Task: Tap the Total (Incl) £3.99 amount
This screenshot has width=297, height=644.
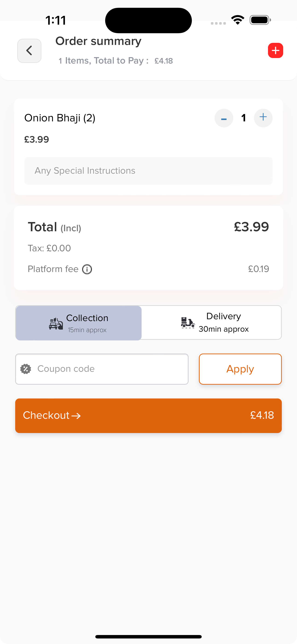Action: point(251,227)
